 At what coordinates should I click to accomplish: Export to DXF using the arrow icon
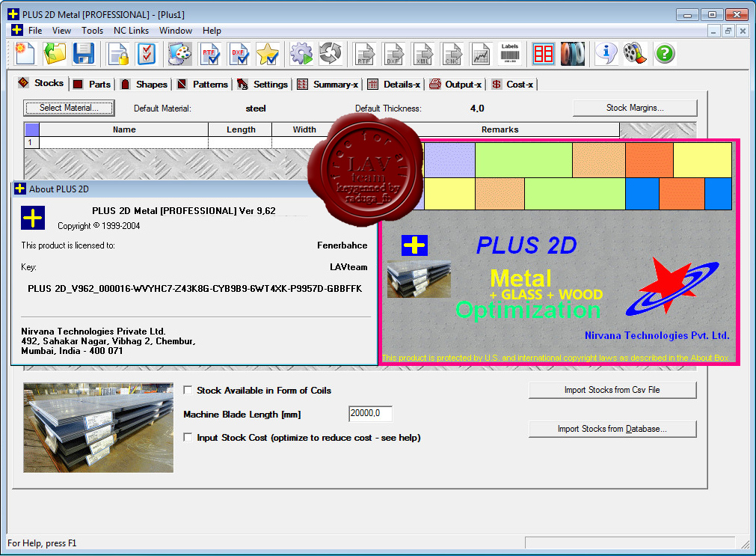coord(393,54)
